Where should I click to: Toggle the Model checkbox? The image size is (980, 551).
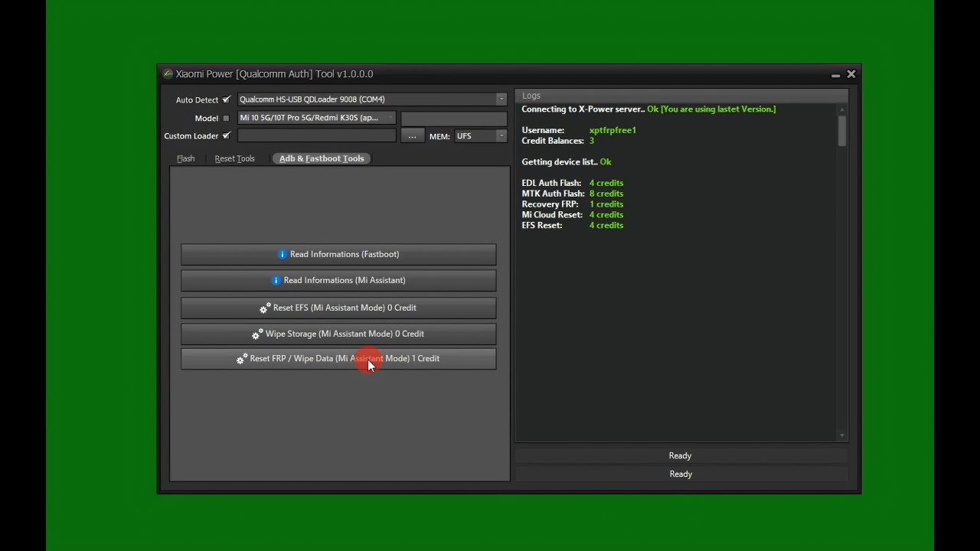point(226,118)
